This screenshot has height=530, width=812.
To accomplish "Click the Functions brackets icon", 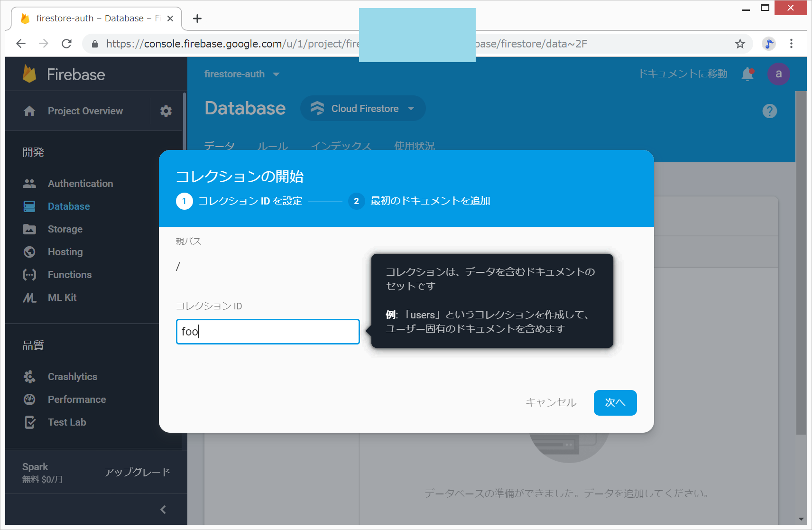I will coord(29,275).
